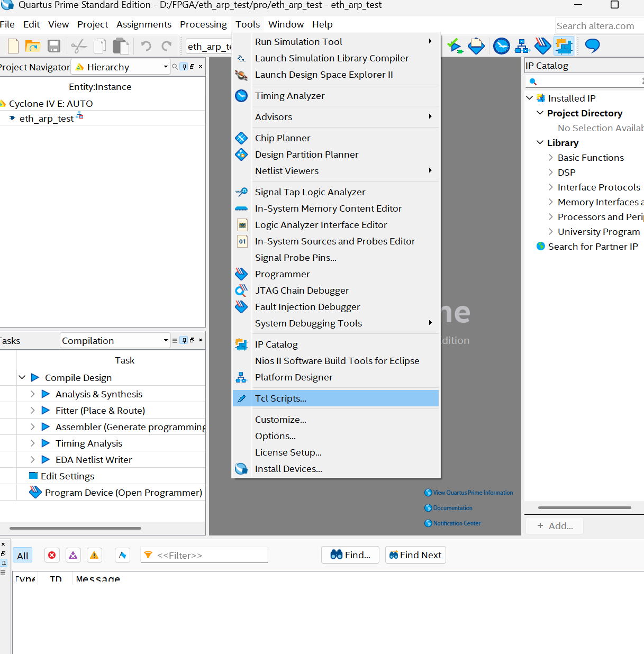The image size is (644, 654).
Task: Click the Save toolbar icon
Action: [54, 47]
